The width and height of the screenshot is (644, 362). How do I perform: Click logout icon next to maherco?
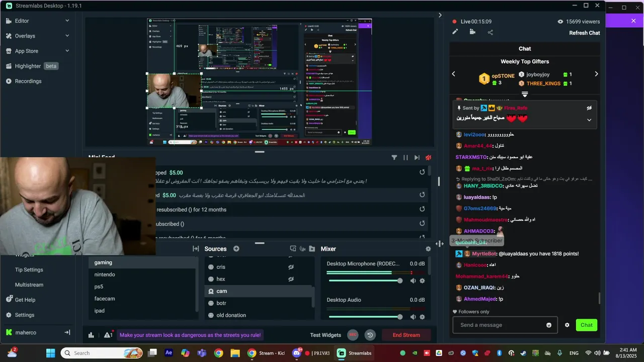[x=67, y=332]
